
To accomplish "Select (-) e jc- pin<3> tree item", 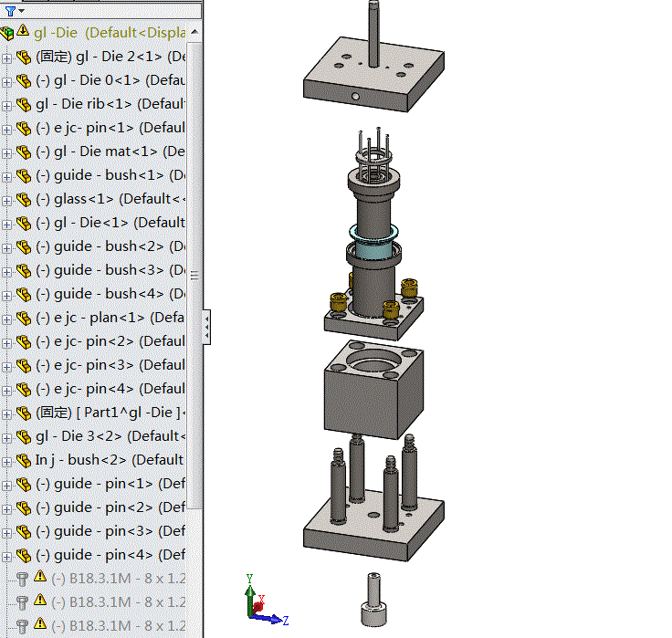I will (x=110, y=365).
